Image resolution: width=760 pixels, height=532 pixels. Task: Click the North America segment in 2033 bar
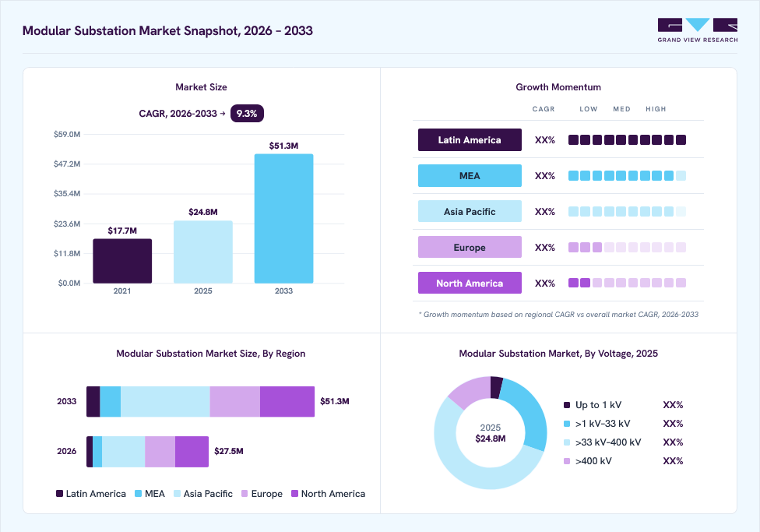click(287, 402)
